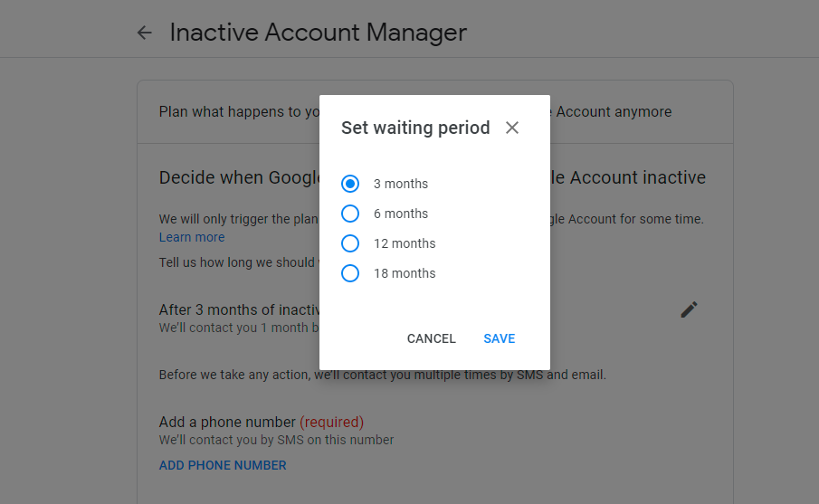819x504 pixels.
Task: Click the 'After 3 months of inactivity' text
Action: click(x=239, y=309)
